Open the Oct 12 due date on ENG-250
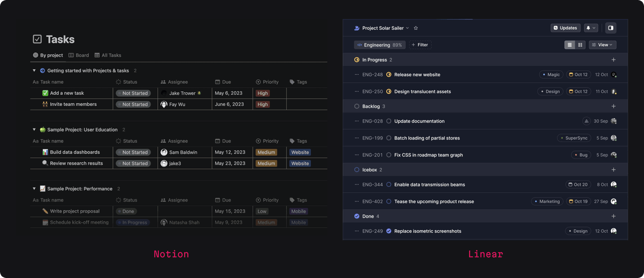Image resolution: width=644 pixels, height=278 pixels. point(578,91)
